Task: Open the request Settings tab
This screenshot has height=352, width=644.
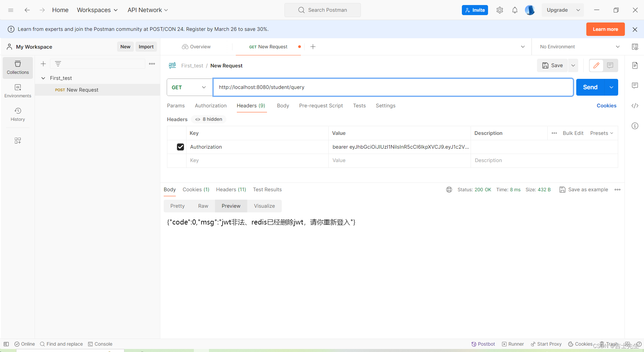Action: (x=385, y=106)
